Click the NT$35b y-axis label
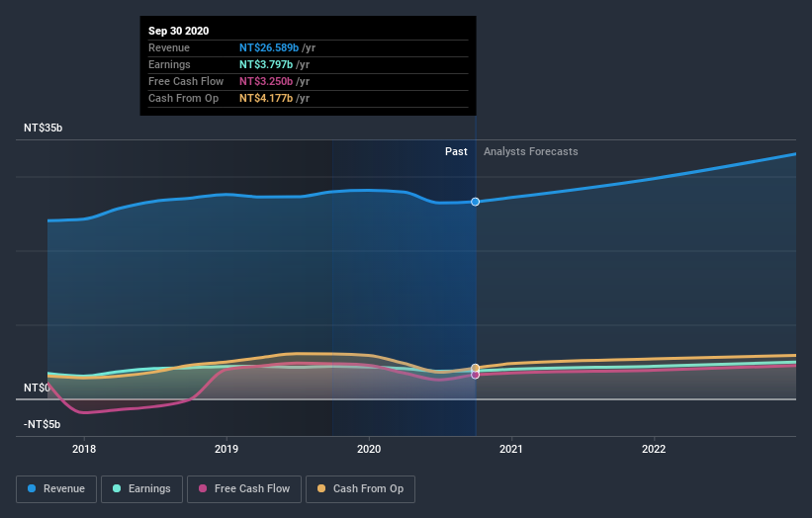The width and height of the screenshot is (812, 518). 43,128
